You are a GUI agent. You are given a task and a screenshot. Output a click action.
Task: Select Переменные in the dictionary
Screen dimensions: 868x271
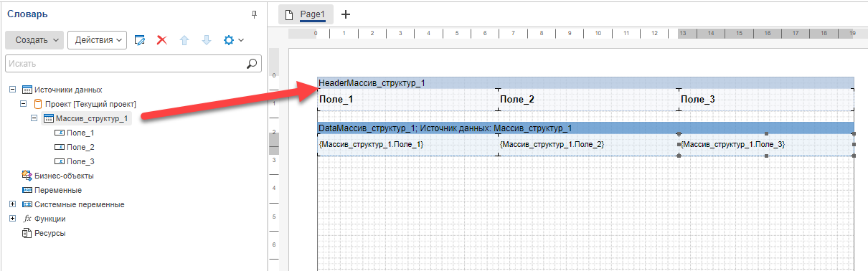[58, 190]
